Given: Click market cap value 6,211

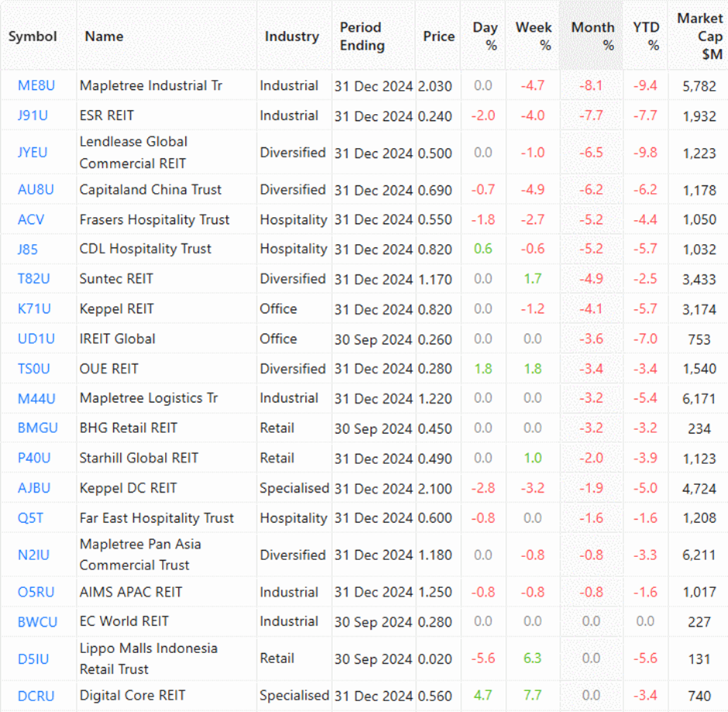Looking at the screenshot, I should 699,555.
